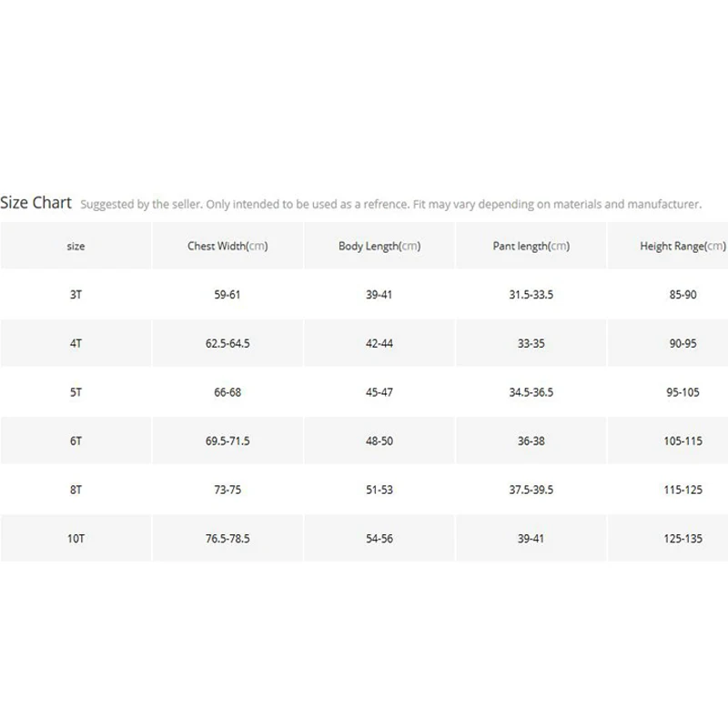Select the 62.5-64.5 chest width value
Image resolution: width=728 pixels, height=728 pixels.
(227, 343)
